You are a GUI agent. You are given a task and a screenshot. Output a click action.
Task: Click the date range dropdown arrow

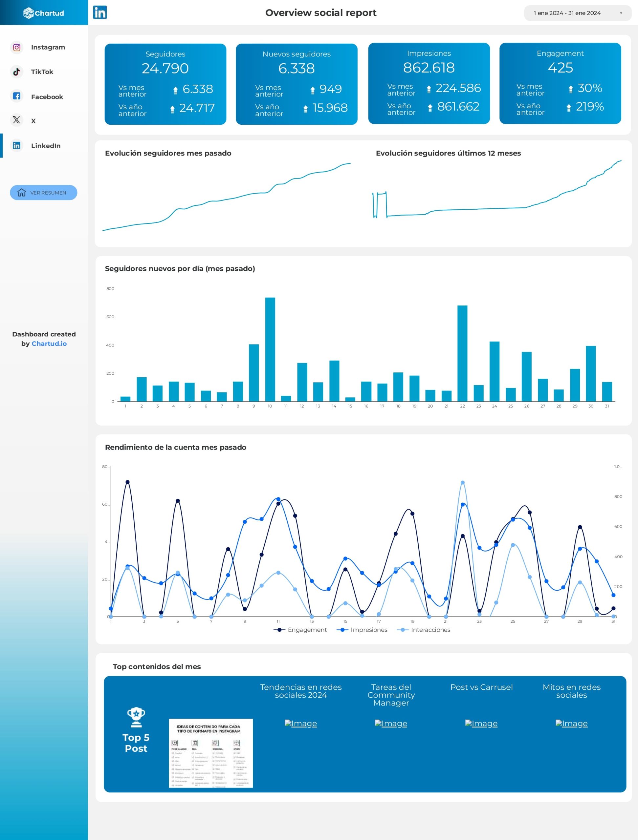point(621,13)
